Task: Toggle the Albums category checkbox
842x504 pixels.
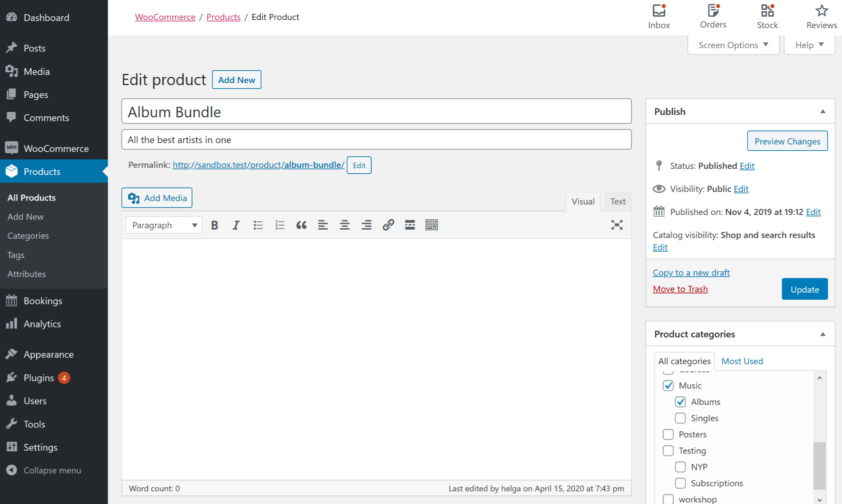Action: (680, 401)
